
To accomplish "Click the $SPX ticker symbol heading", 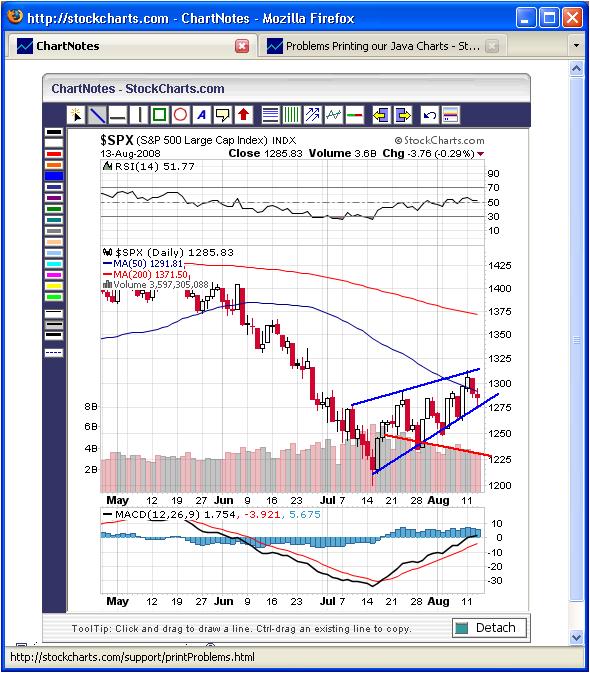I will [x=117, y=140].
